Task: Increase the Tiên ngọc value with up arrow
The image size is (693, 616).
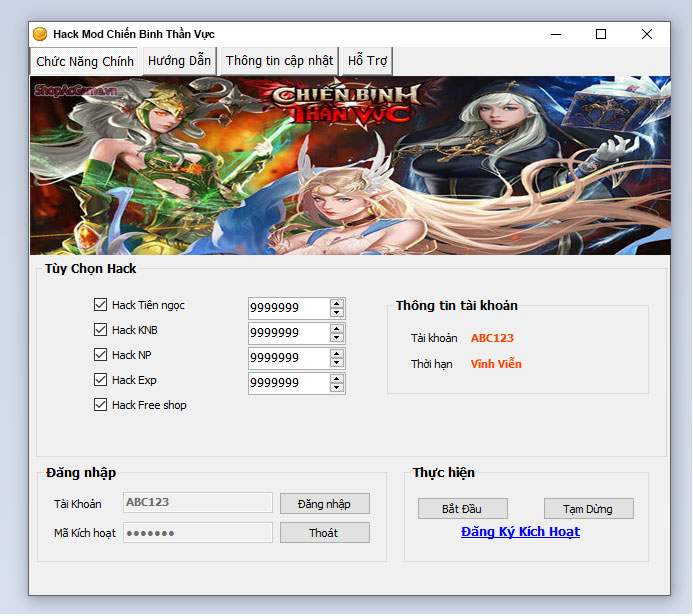Action: (337, 304)
